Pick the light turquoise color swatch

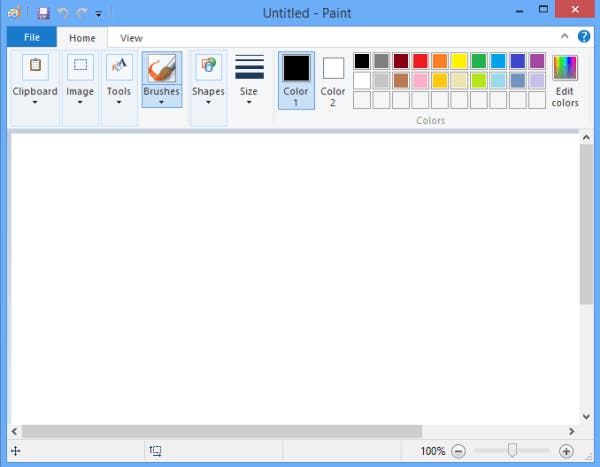tap(498, 81)
